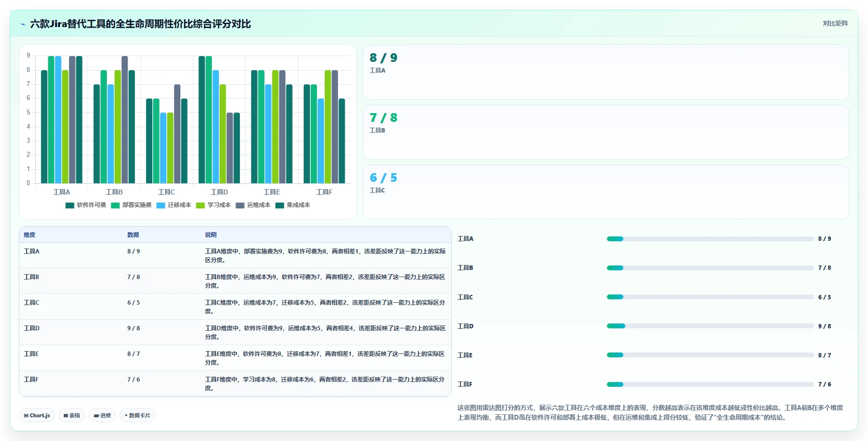Open the 工具C 6 / 5 data card
868x441 pixels.
605,192
